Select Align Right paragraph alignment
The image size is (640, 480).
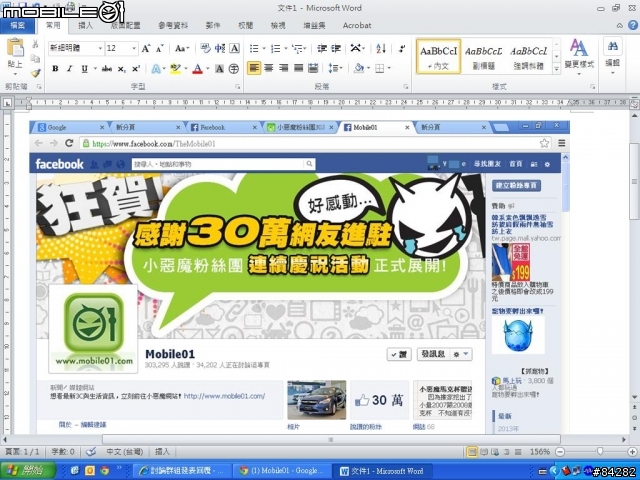coord(283,68)
